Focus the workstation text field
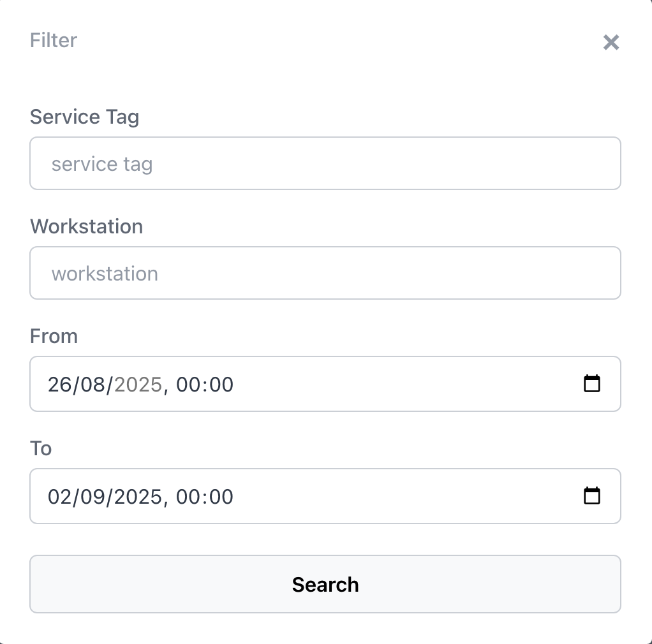652x644 pixels. 325,274
